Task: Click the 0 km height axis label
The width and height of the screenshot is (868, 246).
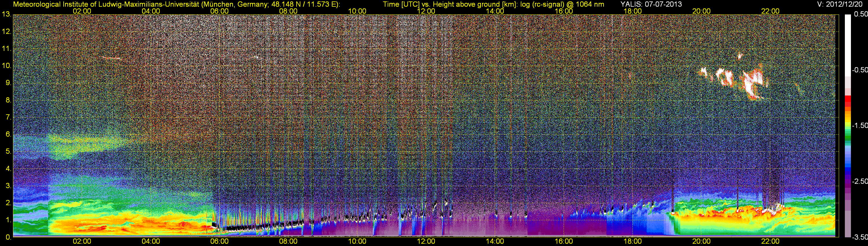Action: click(8, 237)
